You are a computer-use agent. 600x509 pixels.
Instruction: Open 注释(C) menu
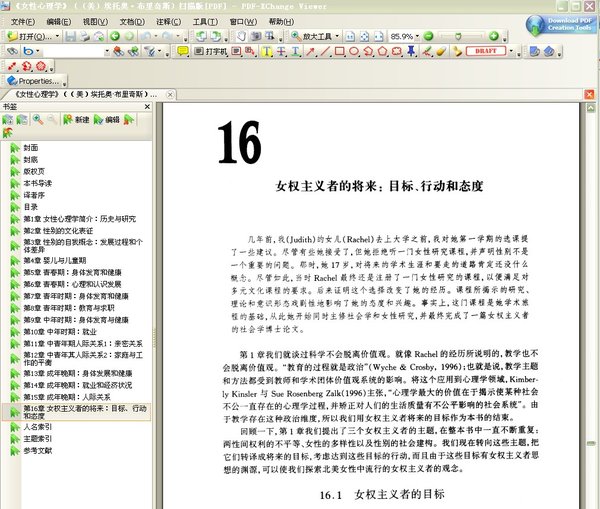pos(168,22)
